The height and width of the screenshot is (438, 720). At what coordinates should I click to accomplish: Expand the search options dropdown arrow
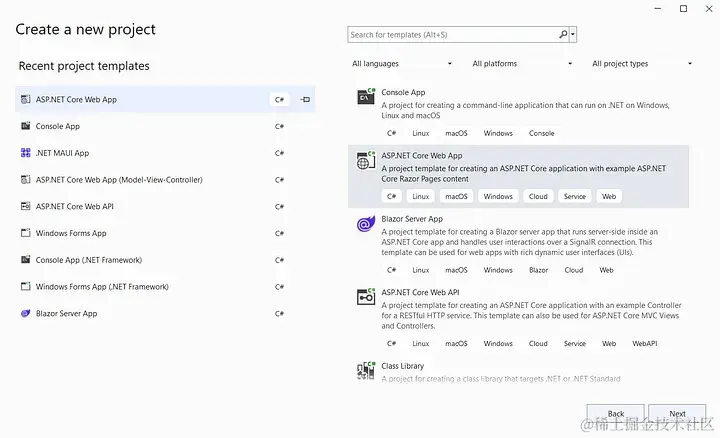point(573,34)
